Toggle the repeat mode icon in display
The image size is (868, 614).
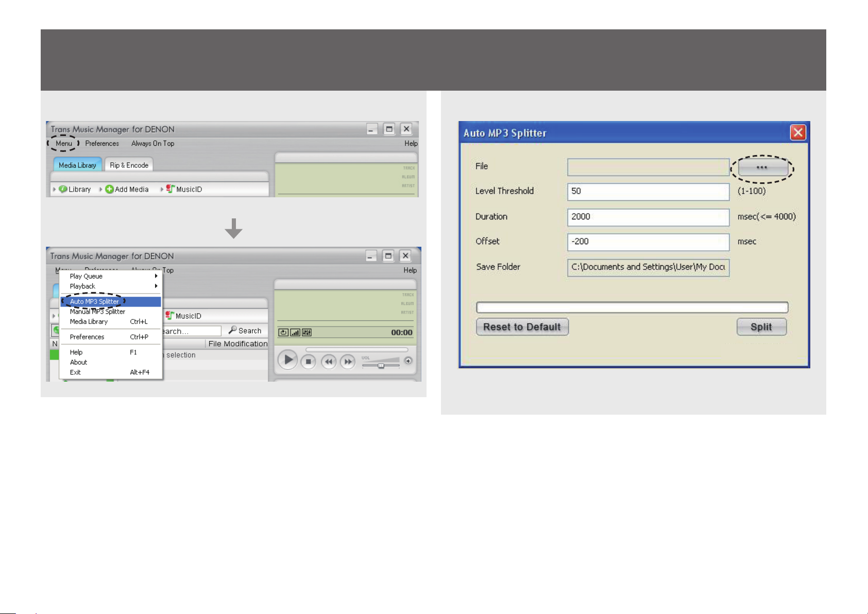(283, 333)
